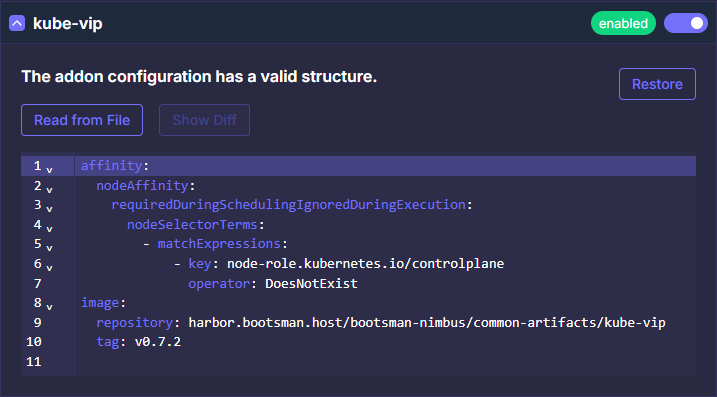The height and width of the screenshot is (397, 717).
Task: Select line number 7 in the gutter
Action: point(37,284)
